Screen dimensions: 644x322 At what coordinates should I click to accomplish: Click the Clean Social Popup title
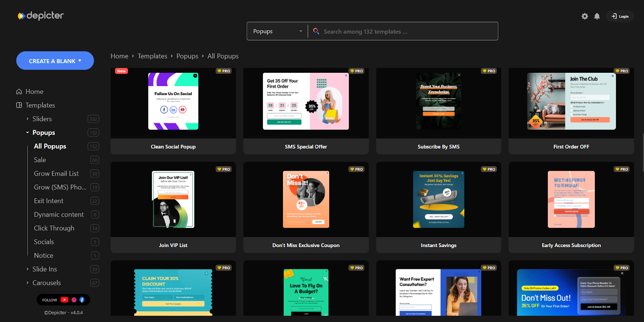coord(173,147)
